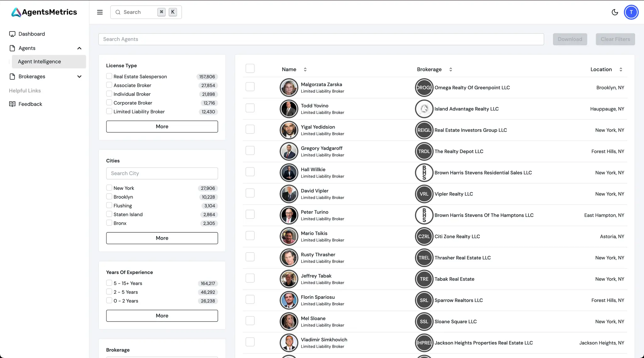This screenshot has height=358, width=644.
Task: Check the Real Estate Salesperson filter
Action: [109, 76]
